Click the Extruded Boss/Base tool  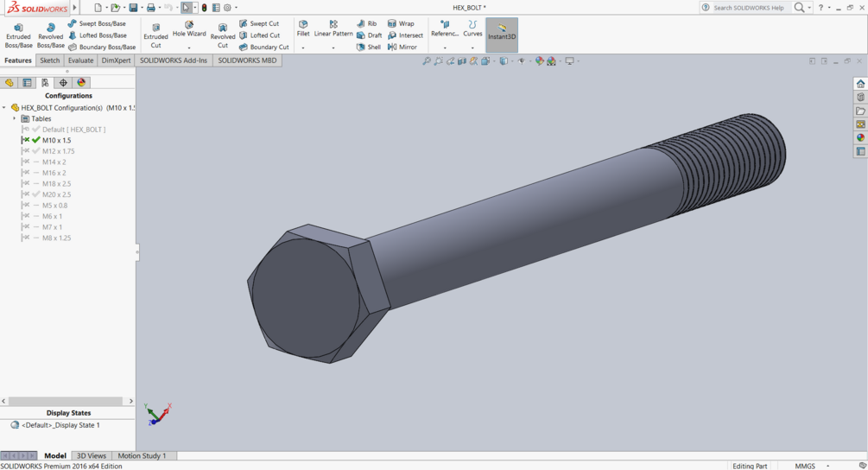click(x=18, y=35)
